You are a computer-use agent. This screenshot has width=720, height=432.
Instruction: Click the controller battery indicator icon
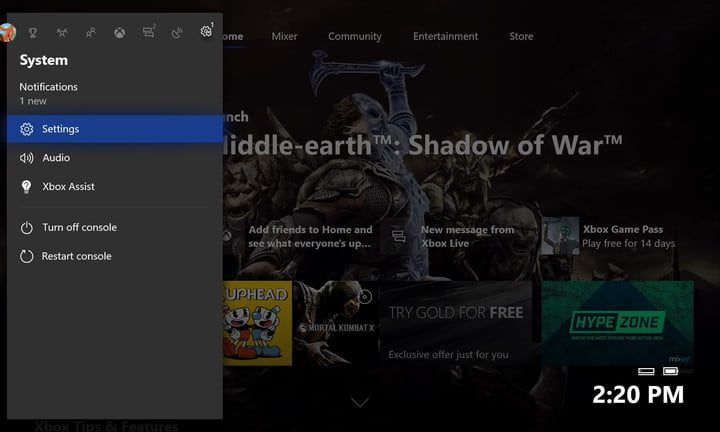pos(671,370)
